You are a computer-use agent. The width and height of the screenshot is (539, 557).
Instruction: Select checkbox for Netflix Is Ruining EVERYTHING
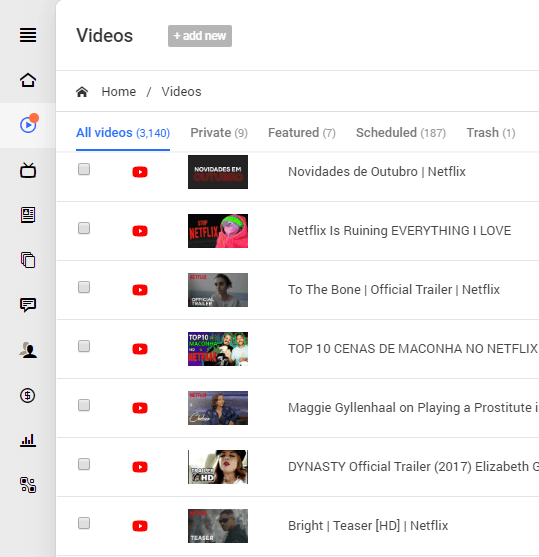tap(84, 228)
